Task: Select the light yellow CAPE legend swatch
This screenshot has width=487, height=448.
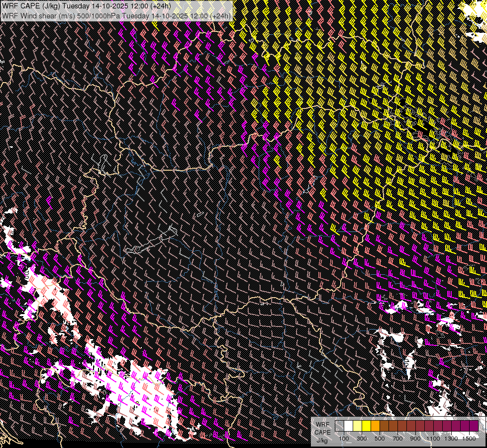Action: 357,426
